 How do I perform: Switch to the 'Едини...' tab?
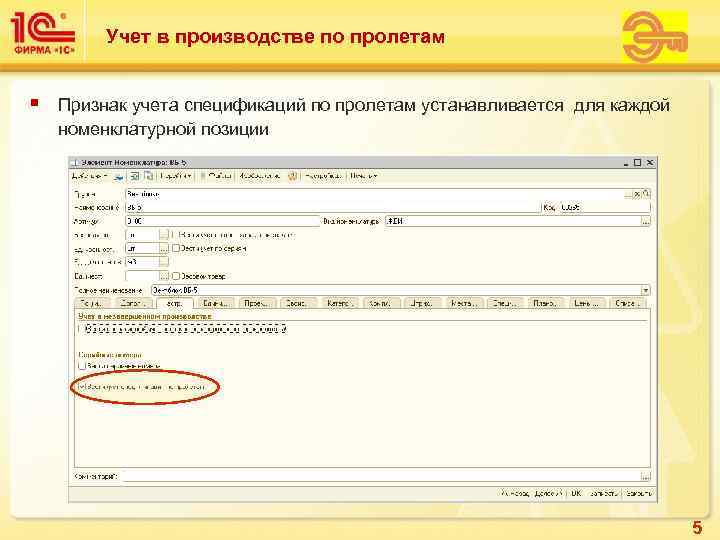tap(216, 304)
